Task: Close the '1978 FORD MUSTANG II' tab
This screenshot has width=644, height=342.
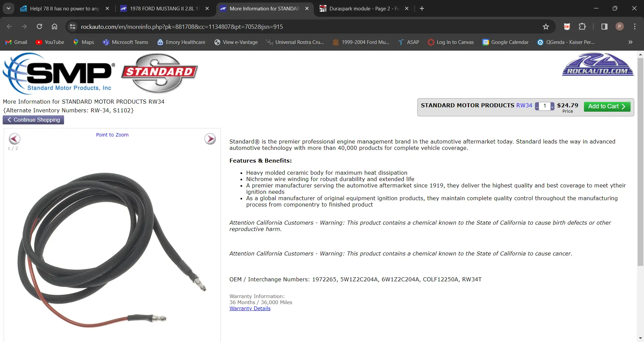Action: 207,9
